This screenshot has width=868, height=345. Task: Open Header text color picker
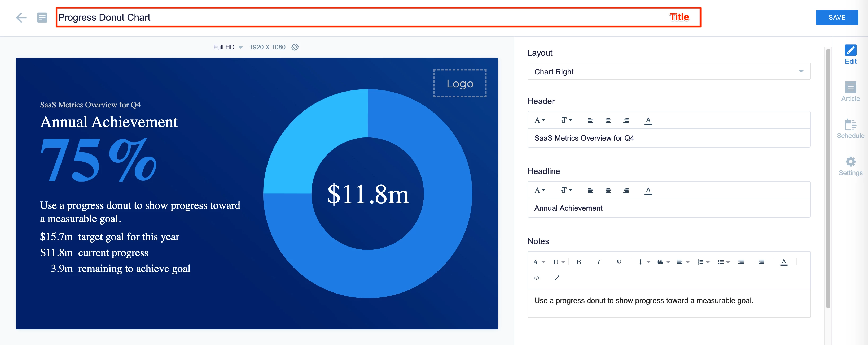[648, 120]
